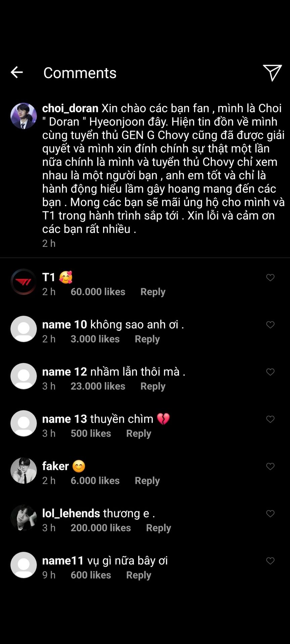Like the T1 comment heart
The width and height of the screenshot is (290, 644).
coord(270,277)
